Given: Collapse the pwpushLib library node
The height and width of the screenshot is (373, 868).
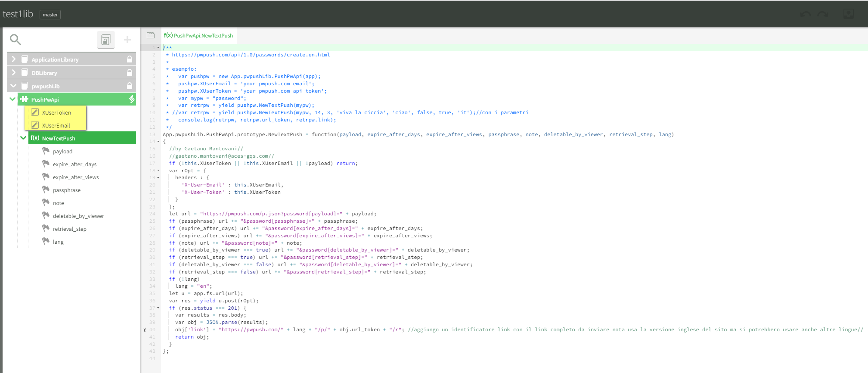Looking at the screenshot, I should pyautogui.click(x=13, y=86).
